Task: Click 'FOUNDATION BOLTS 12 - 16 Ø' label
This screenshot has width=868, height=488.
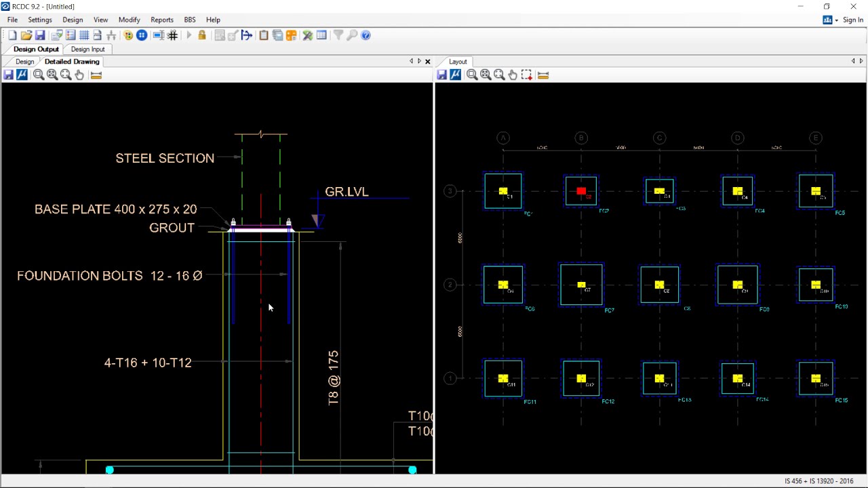Action: click(x=110, y=276)
